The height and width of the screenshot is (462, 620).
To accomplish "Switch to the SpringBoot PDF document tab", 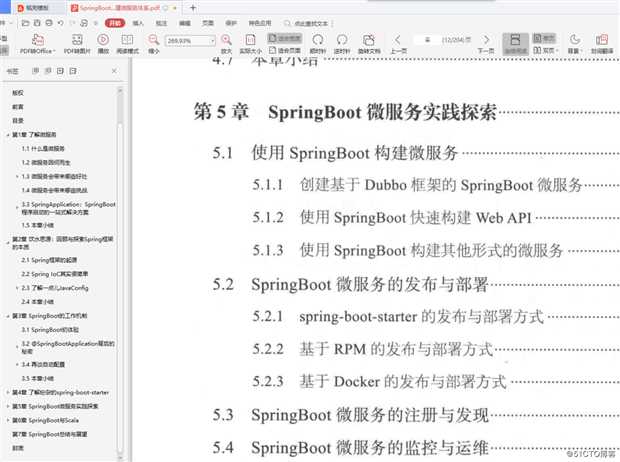I will coord(124,8).
